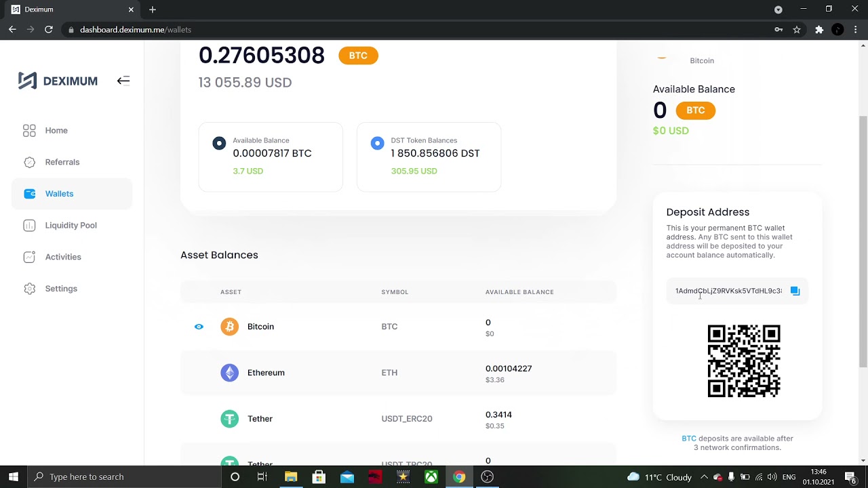This screenshot has width=868, height=488.
Task: Open the Liquidity Pool sidebar icon
Action: 29,225
